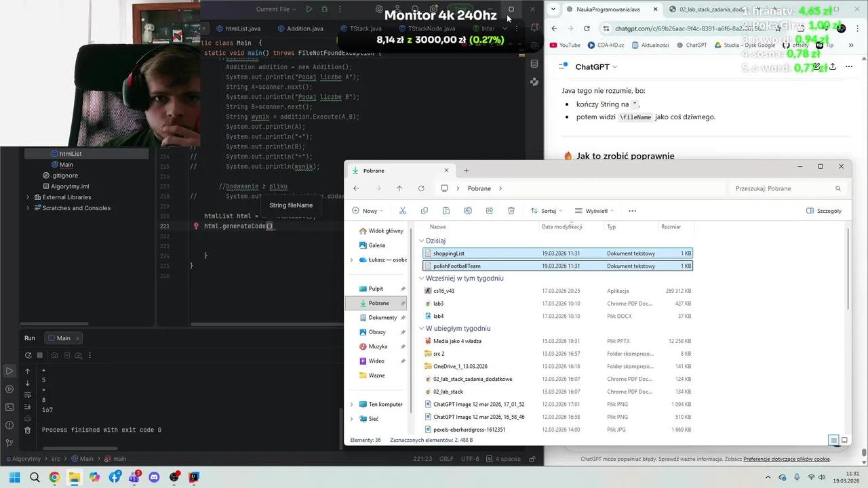Click the Delete trash icon in Explorer toolbar
868x488 pixels.
(x=511, y=211)
